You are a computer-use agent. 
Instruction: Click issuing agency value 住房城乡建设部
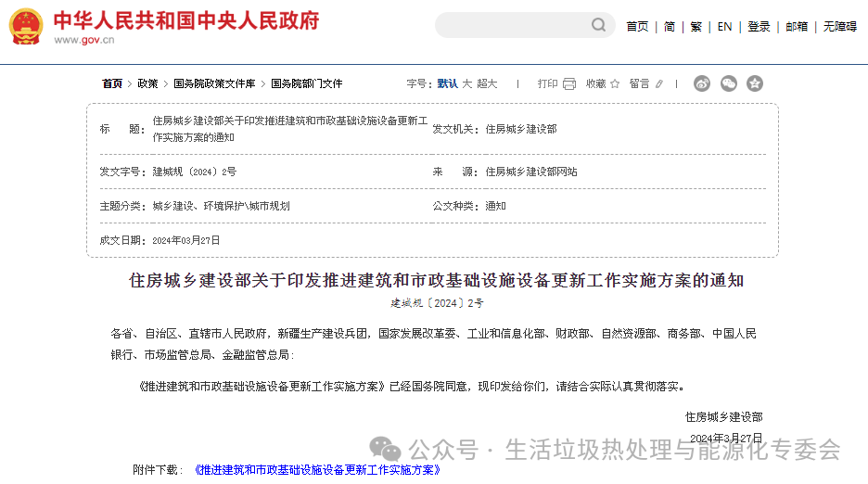[521, 129]
